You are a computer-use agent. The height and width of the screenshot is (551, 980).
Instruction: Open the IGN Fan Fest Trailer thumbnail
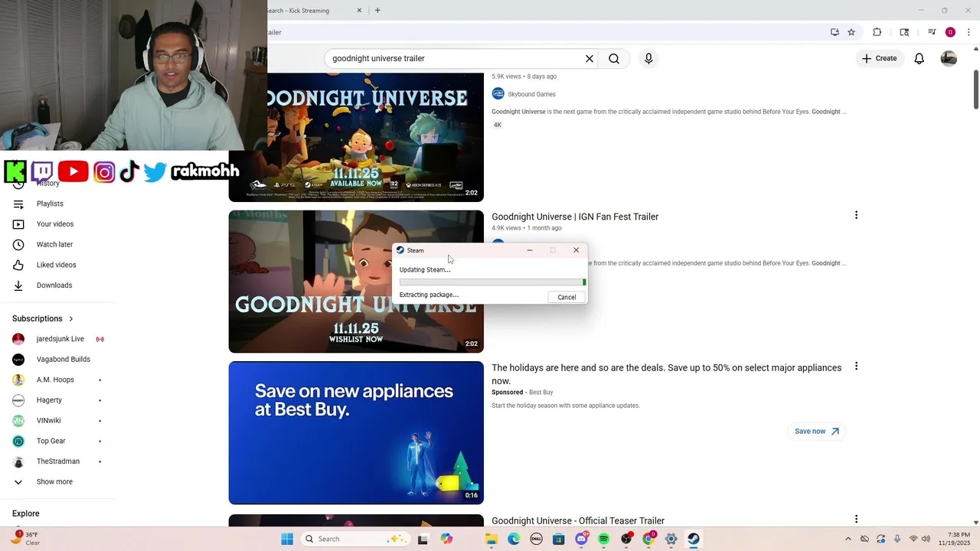(356, 282)
